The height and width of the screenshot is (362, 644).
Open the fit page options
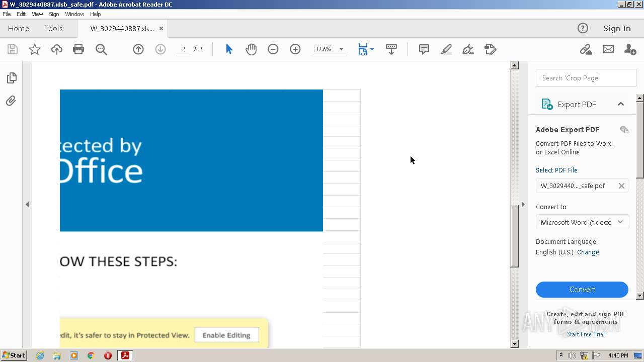point(365,49)
